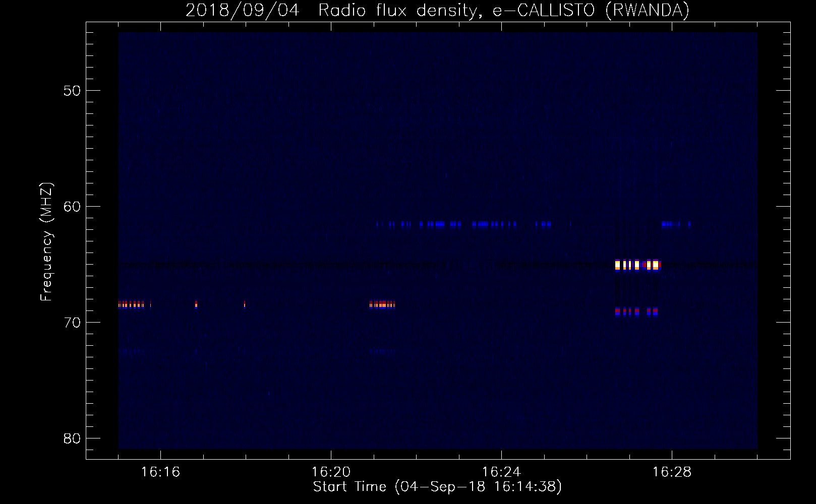Click the 60 MHz frequency tick label
Screen dimensions: 816x504
point(72,207)
